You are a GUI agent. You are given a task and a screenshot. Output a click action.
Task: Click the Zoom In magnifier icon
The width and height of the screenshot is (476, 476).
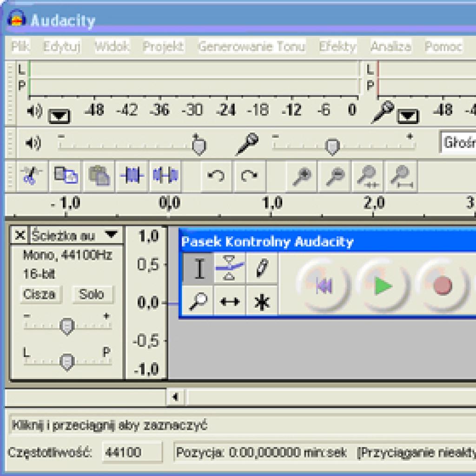(x=302, y=176)
